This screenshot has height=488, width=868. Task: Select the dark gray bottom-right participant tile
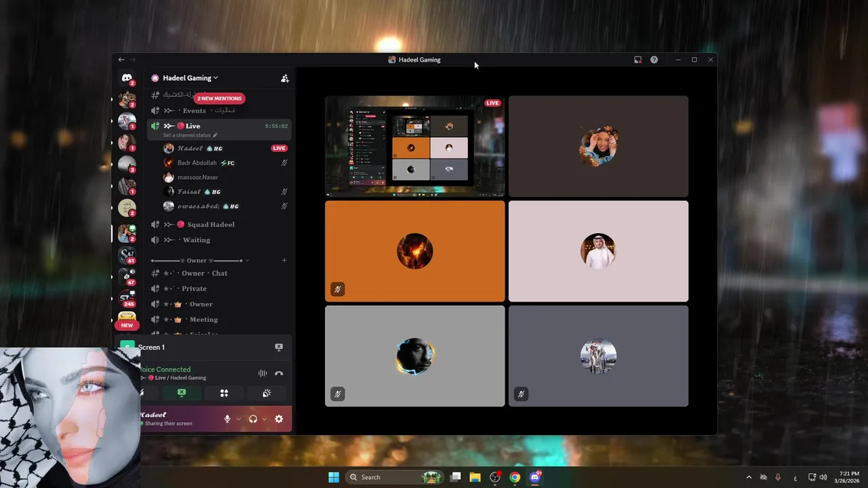tap(598, 356)
